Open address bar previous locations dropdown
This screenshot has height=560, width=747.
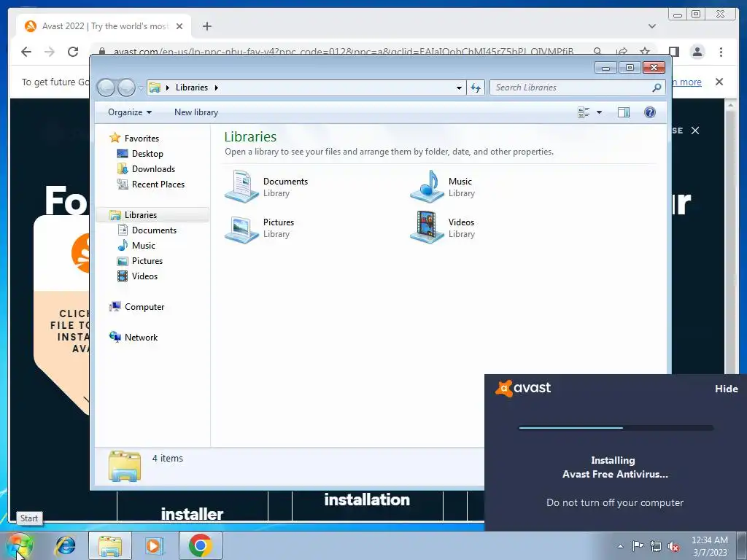(x=459, y=87)
